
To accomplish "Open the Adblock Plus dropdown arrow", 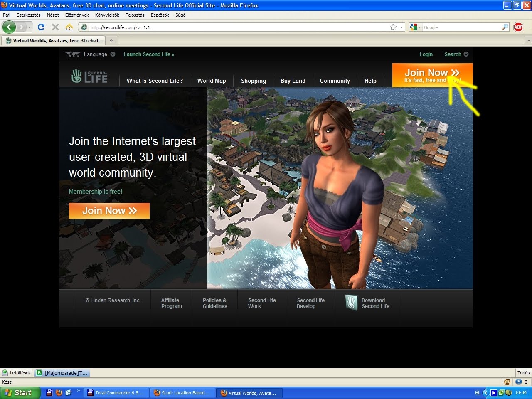I will pos(529,27).
